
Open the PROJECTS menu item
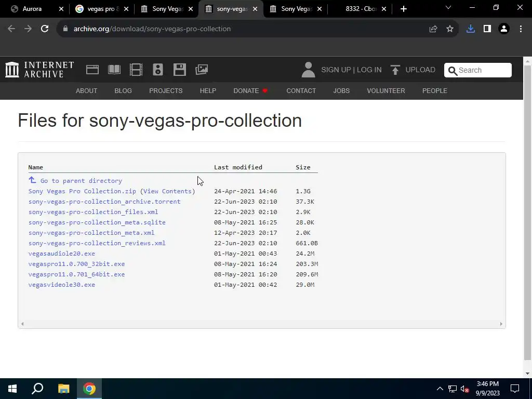tap(166, 91)
